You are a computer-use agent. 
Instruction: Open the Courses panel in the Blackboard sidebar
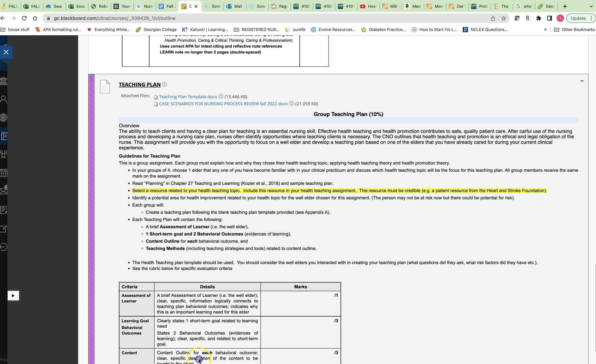point(4,136)
